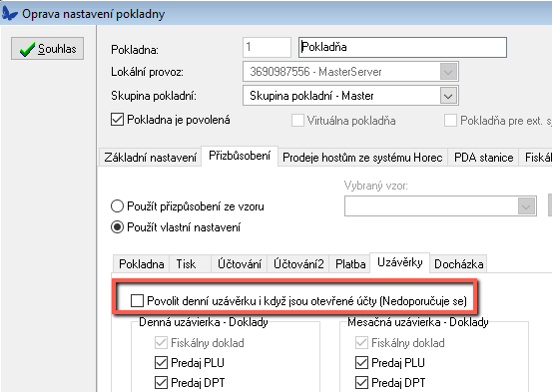Toggle Predaj DPT under Mesačná uzávierka

point(361,382)
